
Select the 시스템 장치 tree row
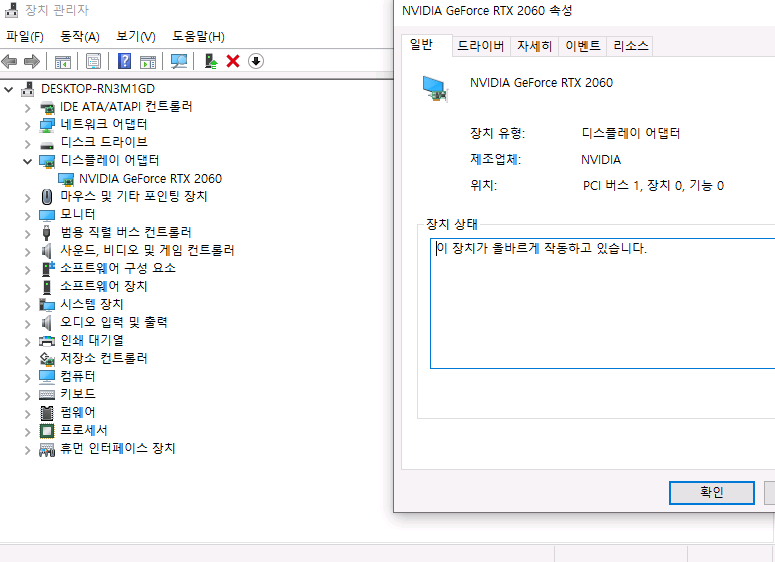(x=91, y=304)
